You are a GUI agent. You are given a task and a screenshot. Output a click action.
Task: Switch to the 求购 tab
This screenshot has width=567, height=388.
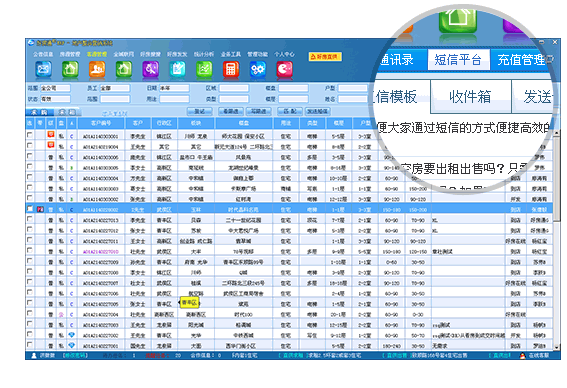(39, 112)
